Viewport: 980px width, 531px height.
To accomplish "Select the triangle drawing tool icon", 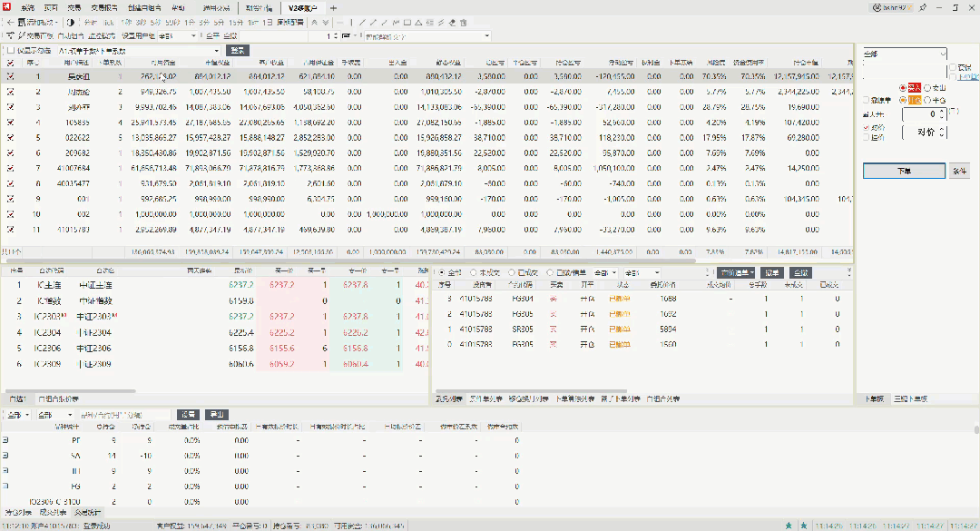I will 418,23.
